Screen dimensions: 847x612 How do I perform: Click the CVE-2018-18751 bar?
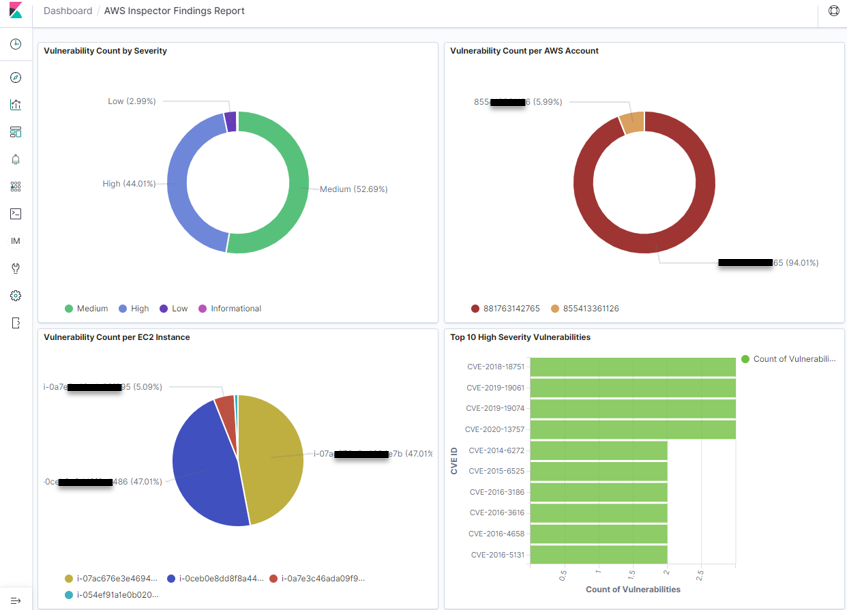(x=633, y=367)
